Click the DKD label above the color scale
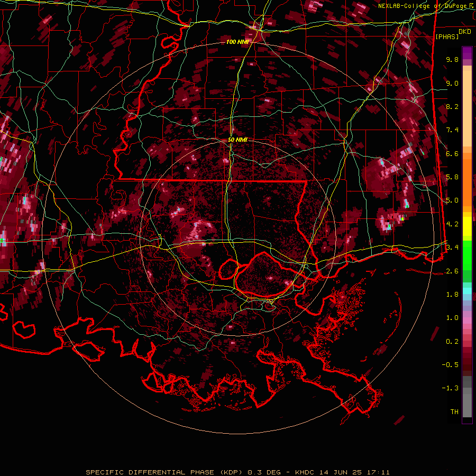 click(x=465, y=32)
